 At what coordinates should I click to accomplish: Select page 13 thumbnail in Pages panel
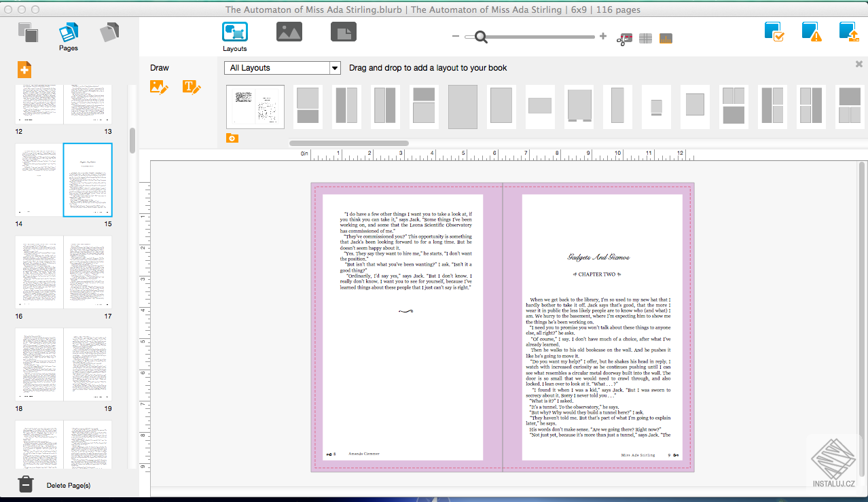click(88, 104)
